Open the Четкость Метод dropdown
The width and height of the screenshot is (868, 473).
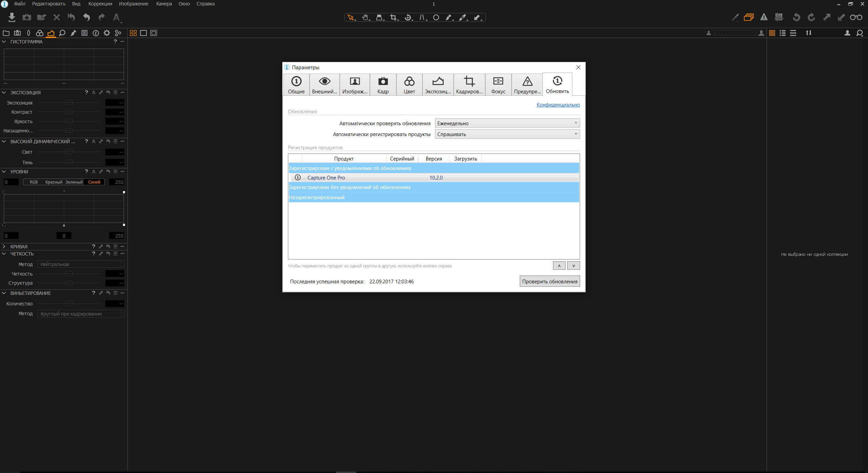[x=81, y=264]
